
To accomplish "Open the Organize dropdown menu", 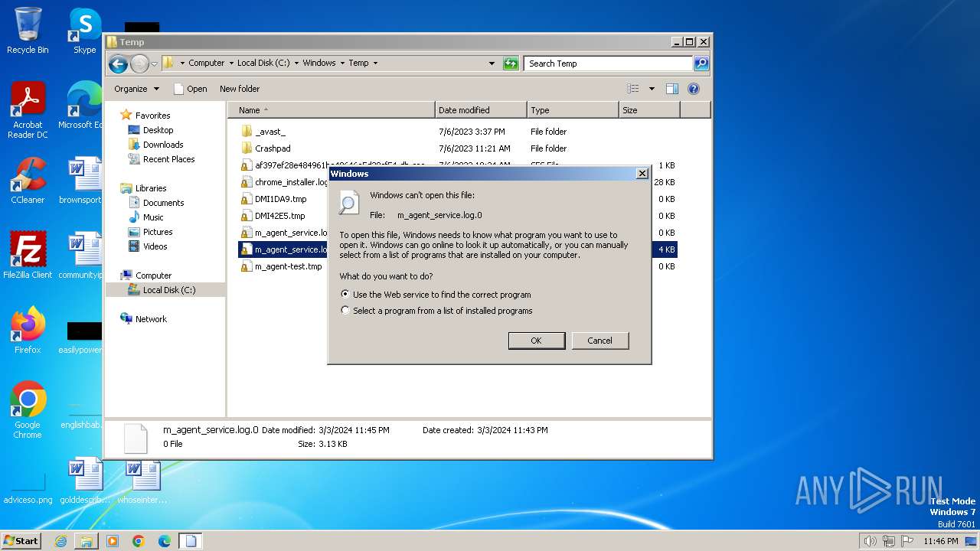I will pyautogui.click(x=136, y=89).
